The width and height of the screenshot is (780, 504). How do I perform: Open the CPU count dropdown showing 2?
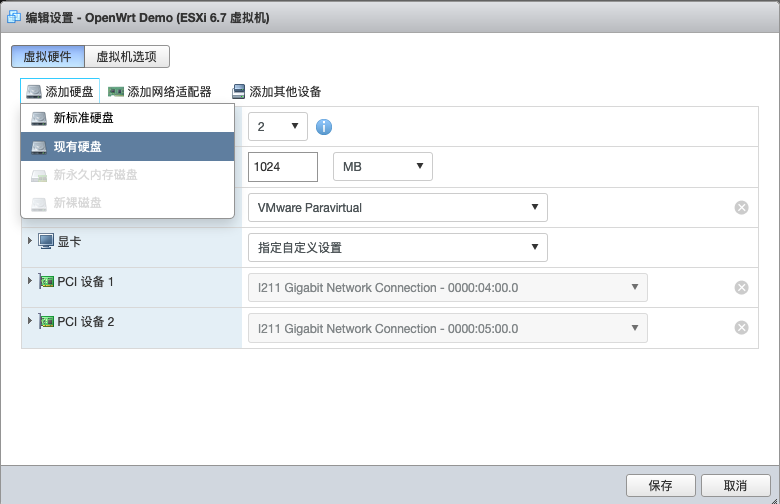click(278, 126)
